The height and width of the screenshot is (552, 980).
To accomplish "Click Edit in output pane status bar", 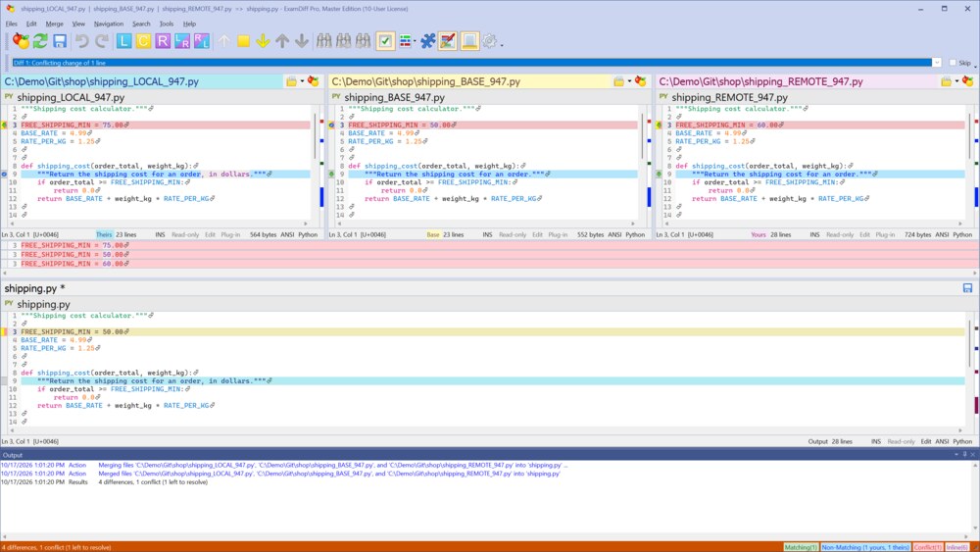I will pyautogui.click(x=926, y=441).
